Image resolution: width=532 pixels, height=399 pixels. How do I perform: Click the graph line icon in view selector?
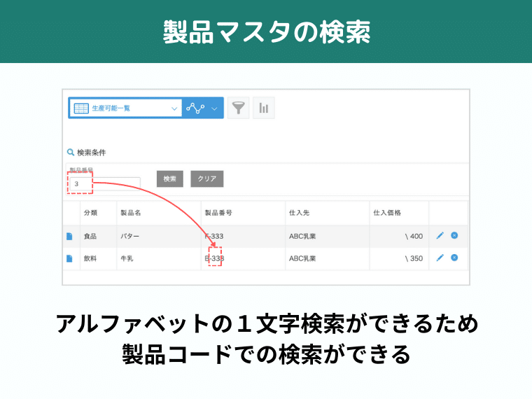click(x=195, y=108)
